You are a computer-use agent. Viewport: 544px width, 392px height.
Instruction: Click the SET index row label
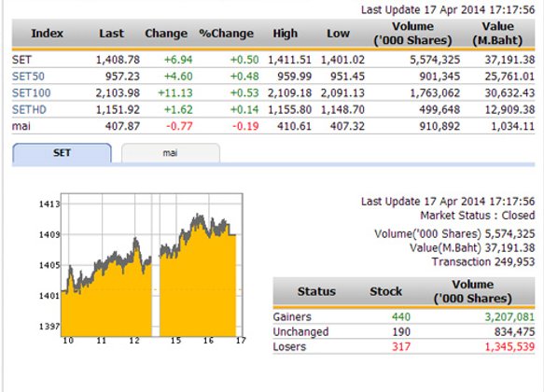click(x=21, y=60)
